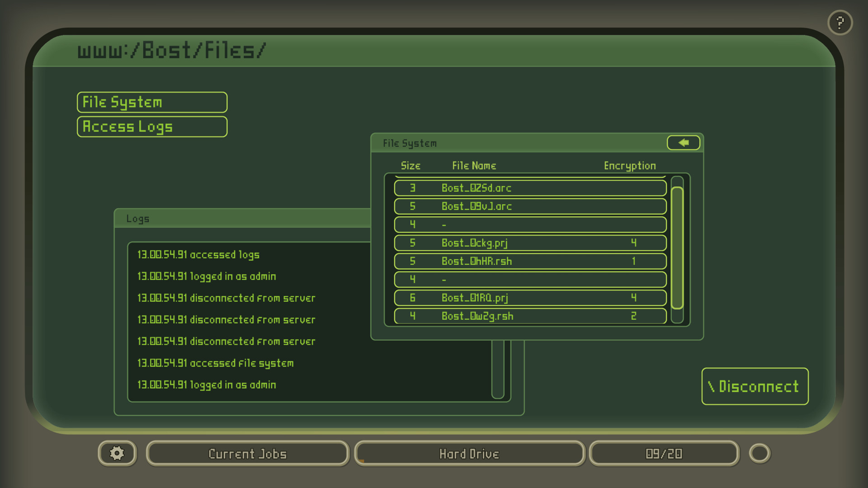Click the Disconnect button

coord(754,386)
